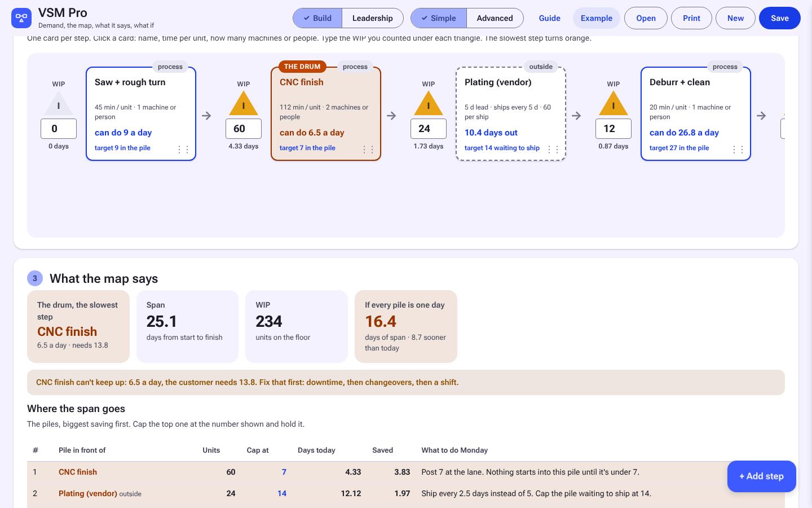Print the value stream map
Viewport: 812px width, 508px height.
[691, 18]
